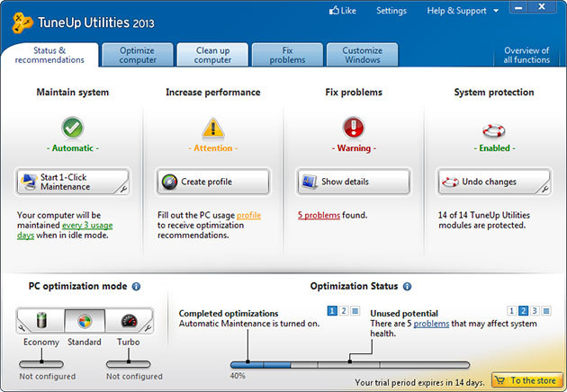Image resolution: width=567 pixels, height=392 pixels.
Task: Open info for Optimization Status
Action: (x=407, y=287)
